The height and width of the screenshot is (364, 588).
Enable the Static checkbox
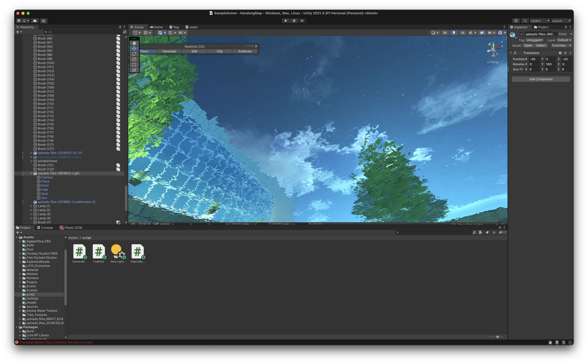[556, 34]
